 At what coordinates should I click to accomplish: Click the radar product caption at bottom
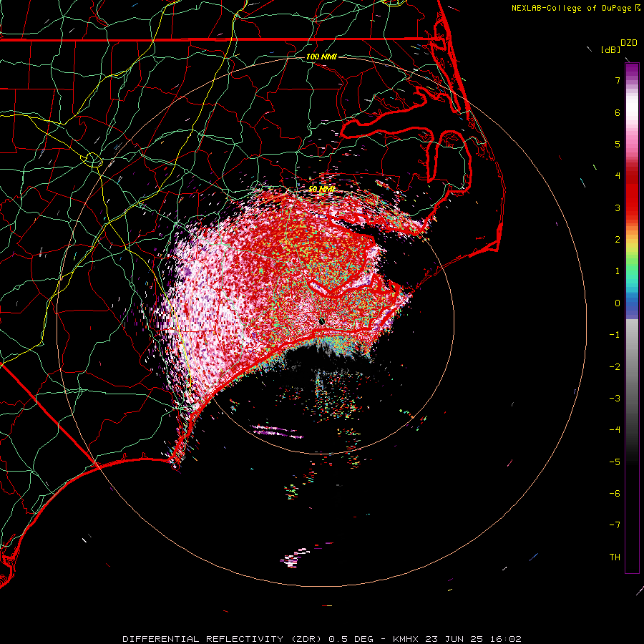tap(322, 639)
